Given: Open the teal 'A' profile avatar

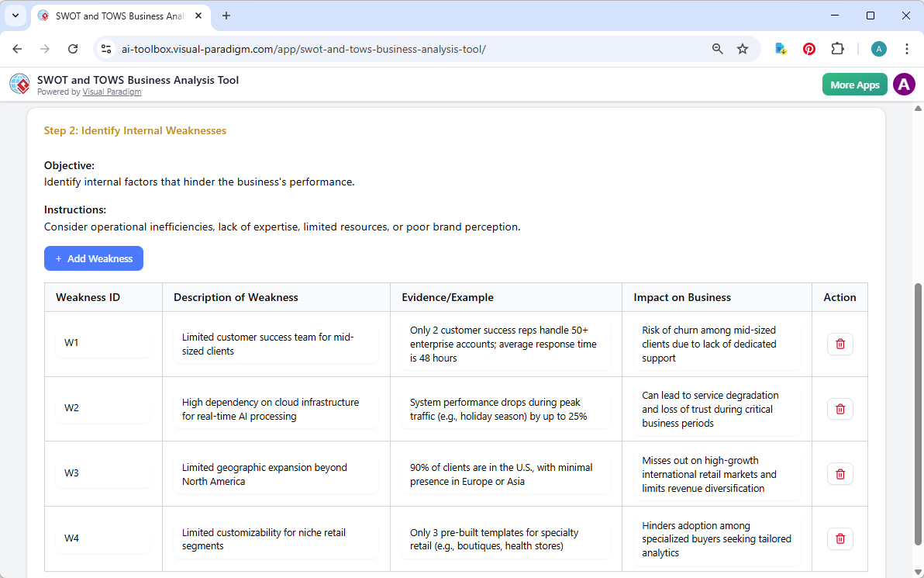Looking at the screenshot, I should [878, 48].
